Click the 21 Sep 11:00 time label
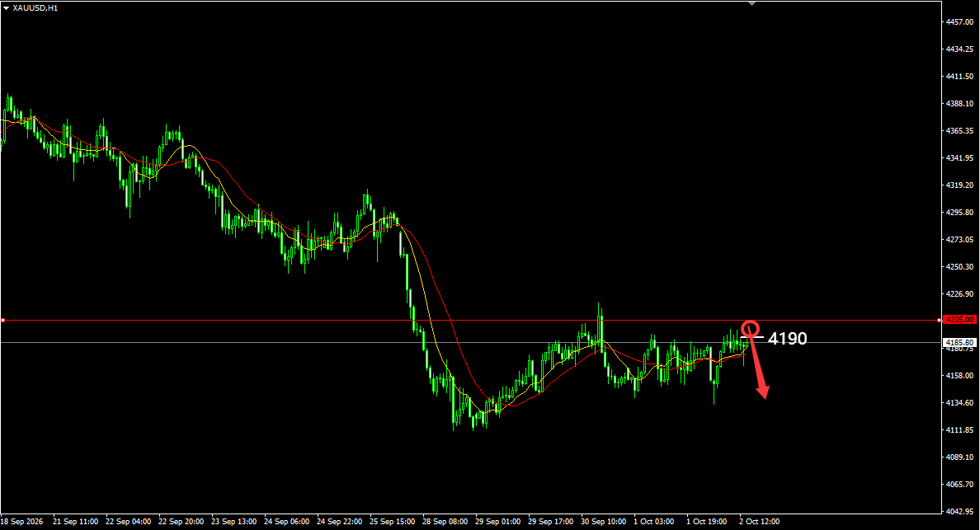The height and width of the screenshot is (530, 980). [x=76, y=522]
